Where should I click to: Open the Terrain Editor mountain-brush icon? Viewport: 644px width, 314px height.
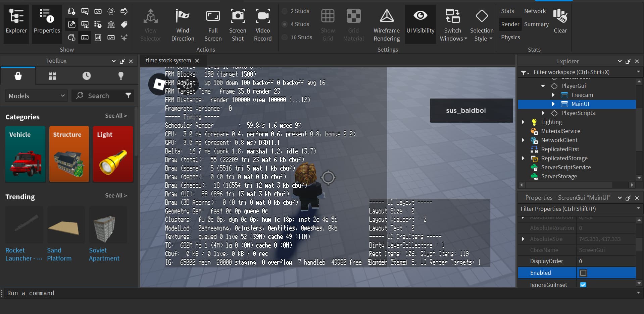pos(124,11)
